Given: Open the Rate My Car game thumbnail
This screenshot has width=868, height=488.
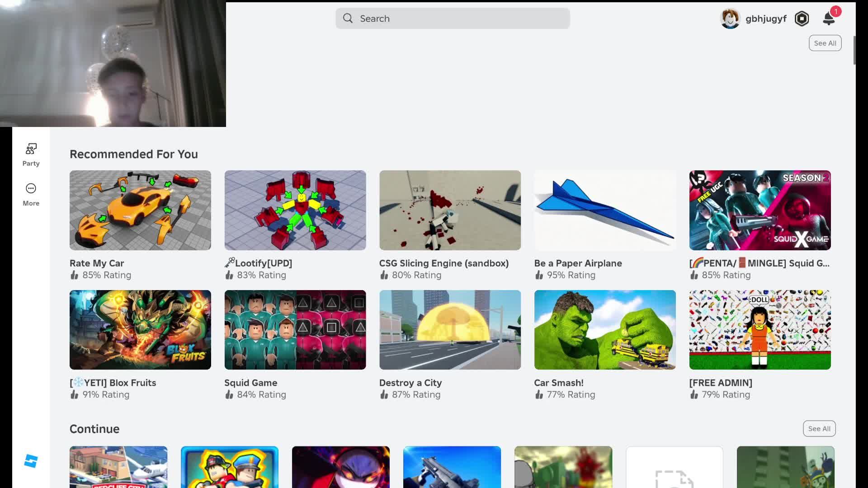Looking at the screenshot, I should (x=140, y=210).
